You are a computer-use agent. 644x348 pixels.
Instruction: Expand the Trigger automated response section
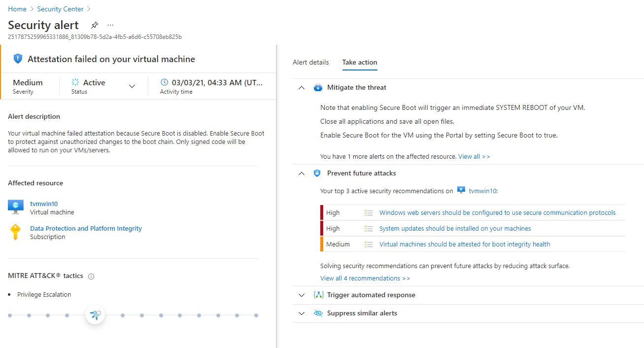point(301,295)
